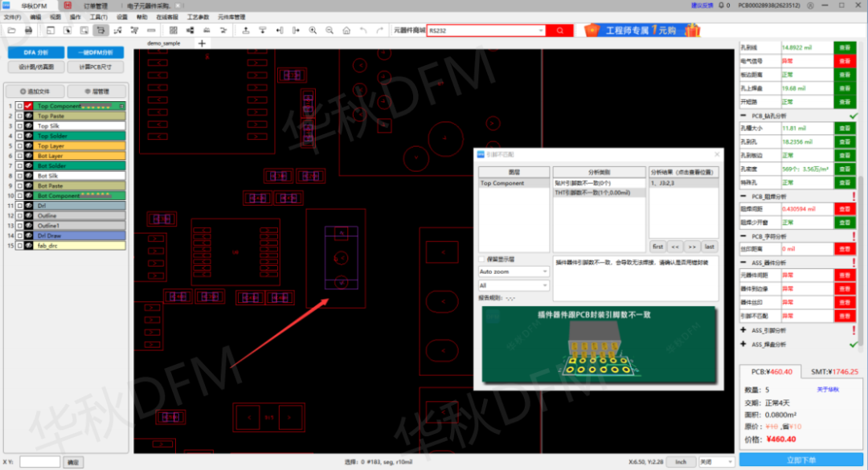Switch to the 订单管理 tab
The image size is (868, 470).
coord(95,6)
